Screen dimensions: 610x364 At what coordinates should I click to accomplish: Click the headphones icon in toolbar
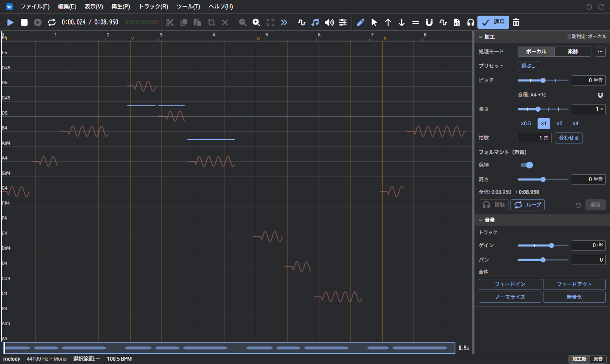pos(470,22)
